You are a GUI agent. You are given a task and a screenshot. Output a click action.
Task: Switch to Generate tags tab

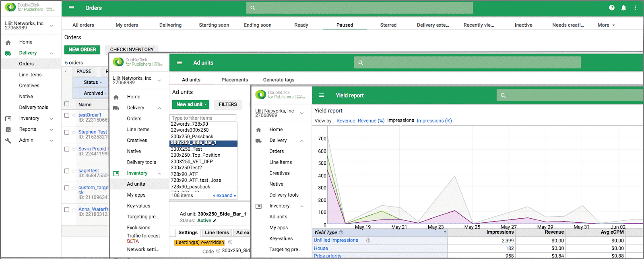click(279, 80)
